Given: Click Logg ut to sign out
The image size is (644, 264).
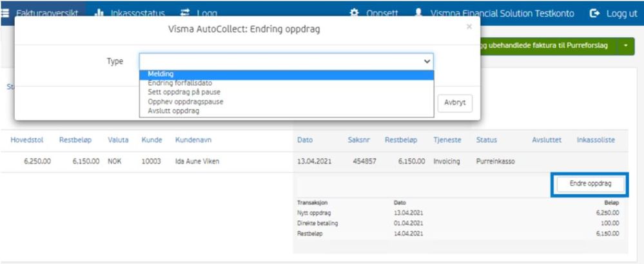Looking at the screenshot, I should (x=622, y=13).
